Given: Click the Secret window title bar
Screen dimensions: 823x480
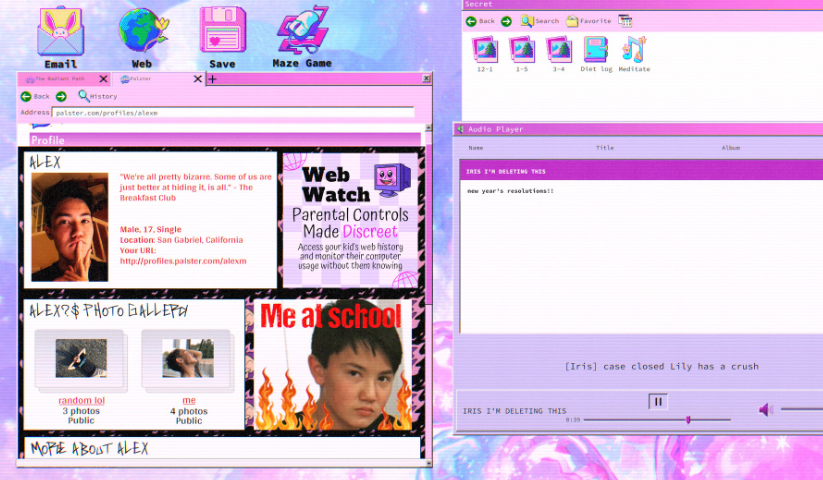Looking at the screenshot, I should 643,4.
